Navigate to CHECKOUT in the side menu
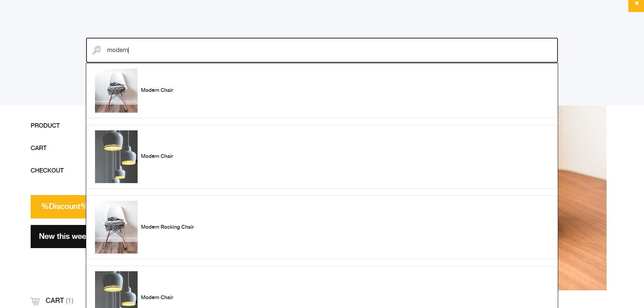Image resolution: width=644 pixels, height=308 pixels. [47, 171]
